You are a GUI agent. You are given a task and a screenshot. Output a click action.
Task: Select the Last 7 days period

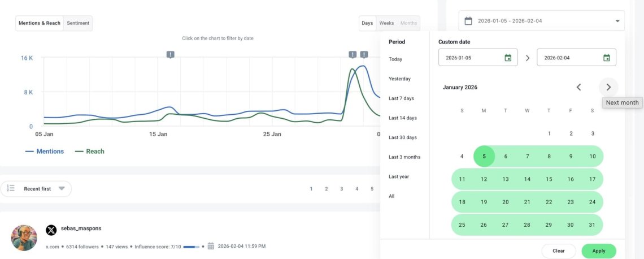click(401, 98)
